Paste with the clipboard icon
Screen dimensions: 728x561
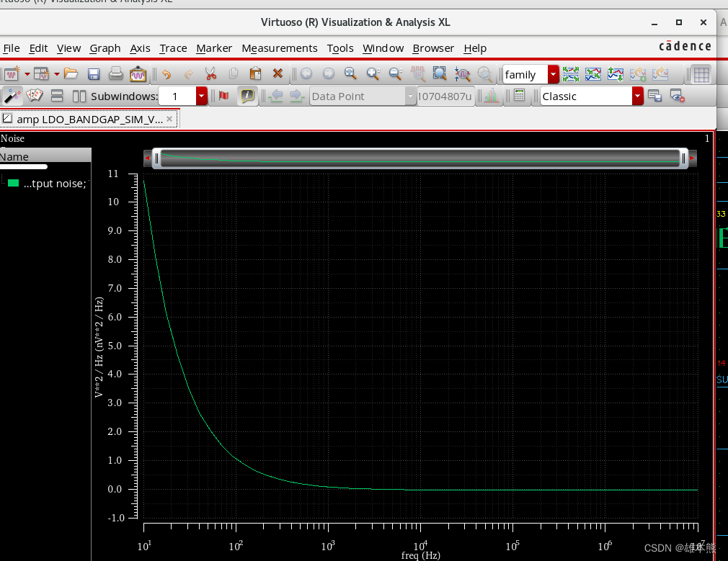[x=255, y=73]
